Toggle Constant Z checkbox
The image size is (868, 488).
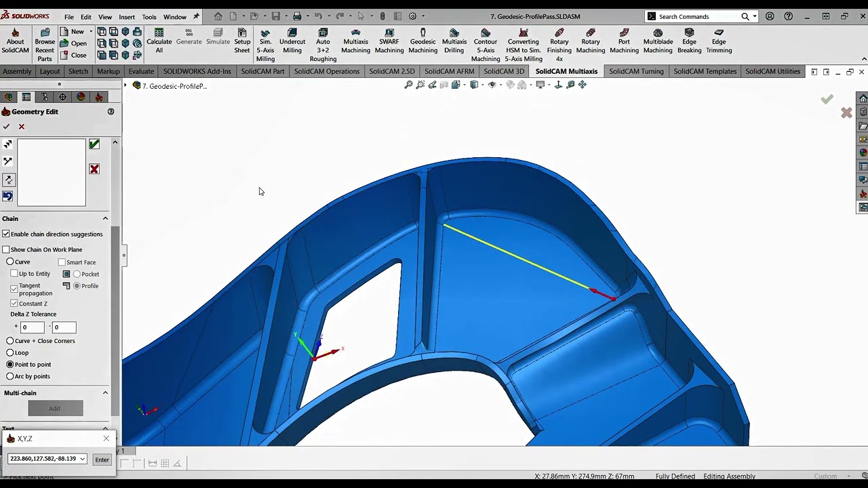[x=14, y=304]
